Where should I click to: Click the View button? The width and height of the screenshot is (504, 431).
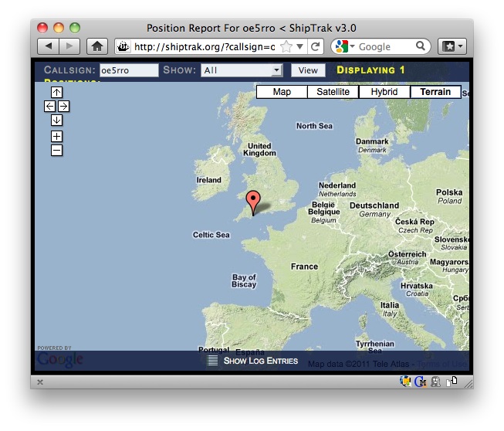(x=308, y=70)
